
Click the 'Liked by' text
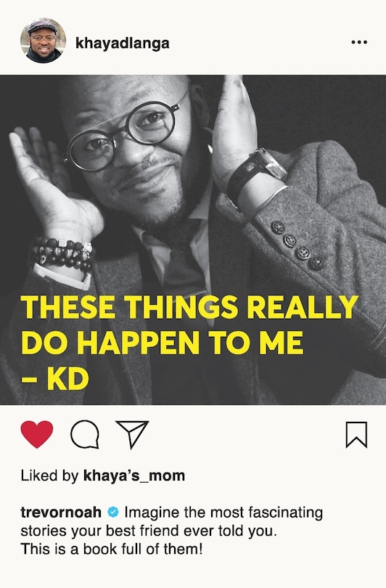(49, 475)
